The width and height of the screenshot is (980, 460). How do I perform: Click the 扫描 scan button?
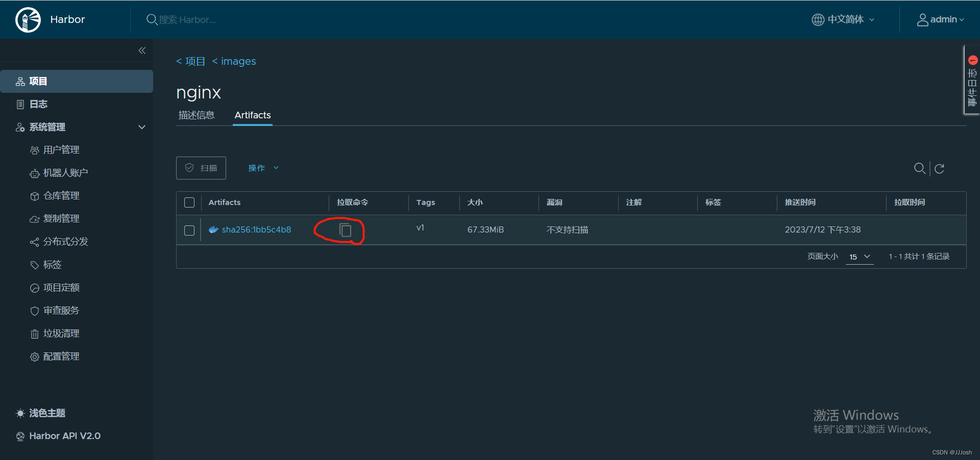coord(201,168)
